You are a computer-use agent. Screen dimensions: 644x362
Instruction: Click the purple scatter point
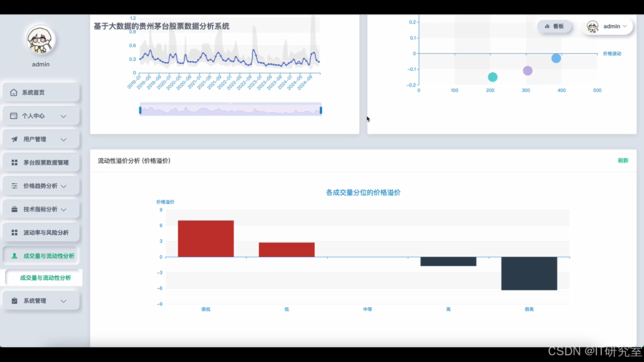click(528, 71)
